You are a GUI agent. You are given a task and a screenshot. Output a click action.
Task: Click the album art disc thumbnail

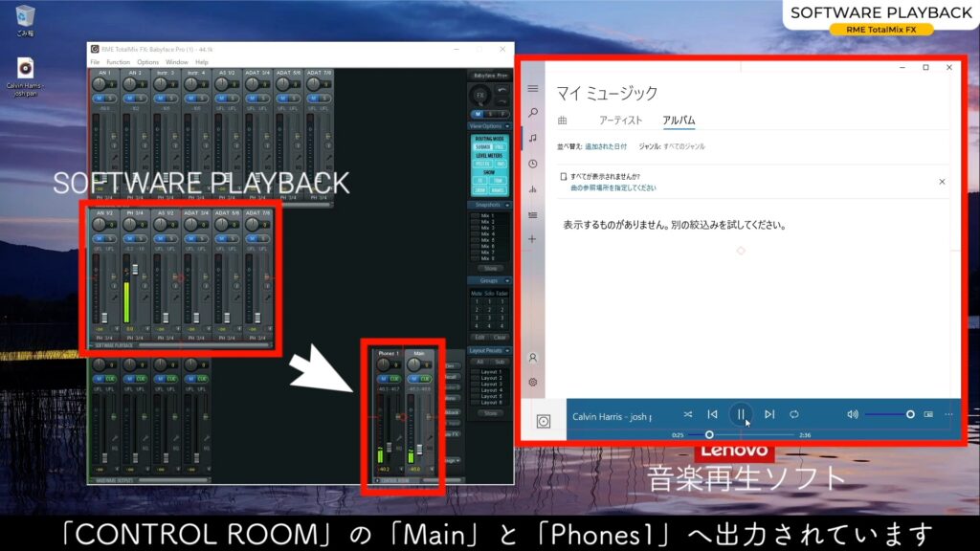pos(544,422)
